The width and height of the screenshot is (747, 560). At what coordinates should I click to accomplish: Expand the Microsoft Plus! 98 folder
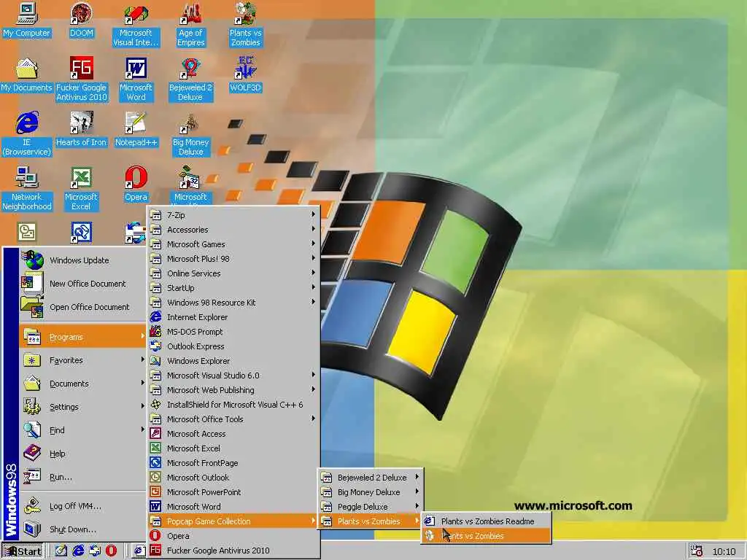[233, 259]
